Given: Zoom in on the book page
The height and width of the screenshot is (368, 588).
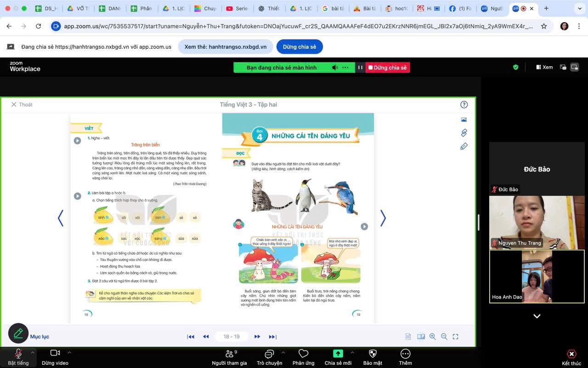Looking at the screenshot, I should (432, 337).
